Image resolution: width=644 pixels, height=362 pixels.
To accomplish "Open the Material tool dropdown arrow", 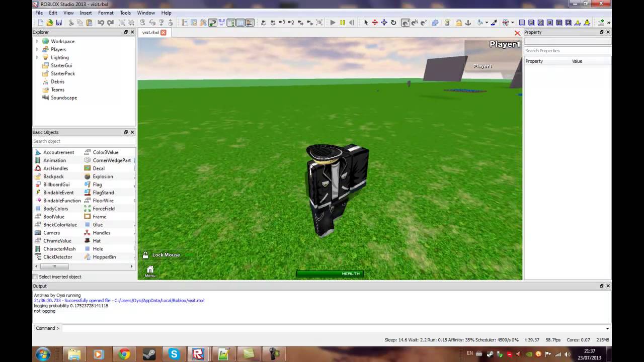I will pos(513,23).
